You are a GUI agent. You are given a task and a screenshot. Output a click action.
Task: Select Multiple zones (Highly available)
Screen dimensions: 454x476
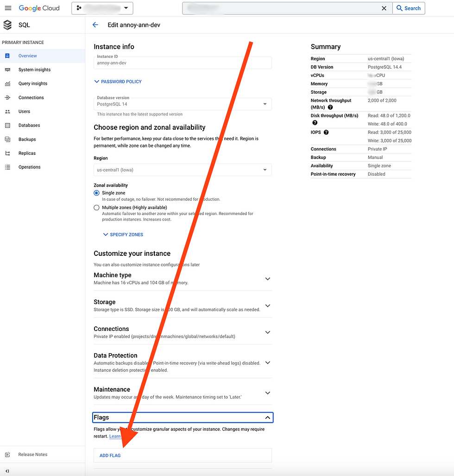pyautogui.click(x=96, y=208)
